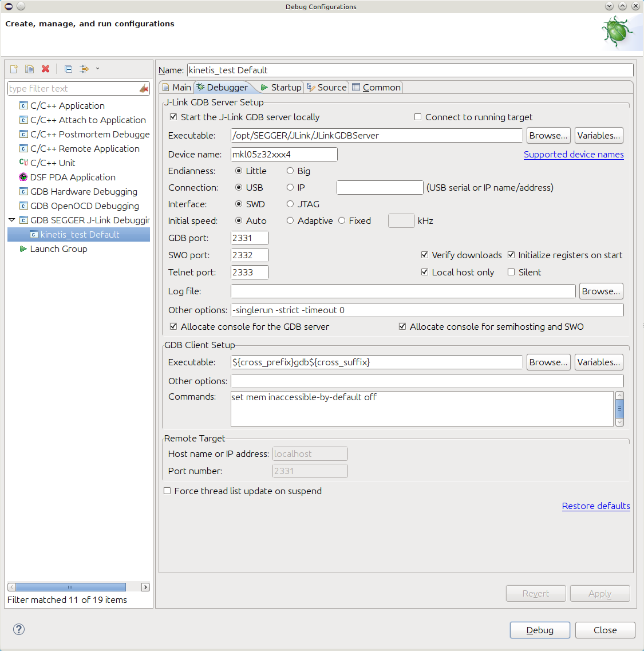Collapse the GDB SEGGER J-Link Debugging node
Screen dimensions: 644x651
pos(11,220)
